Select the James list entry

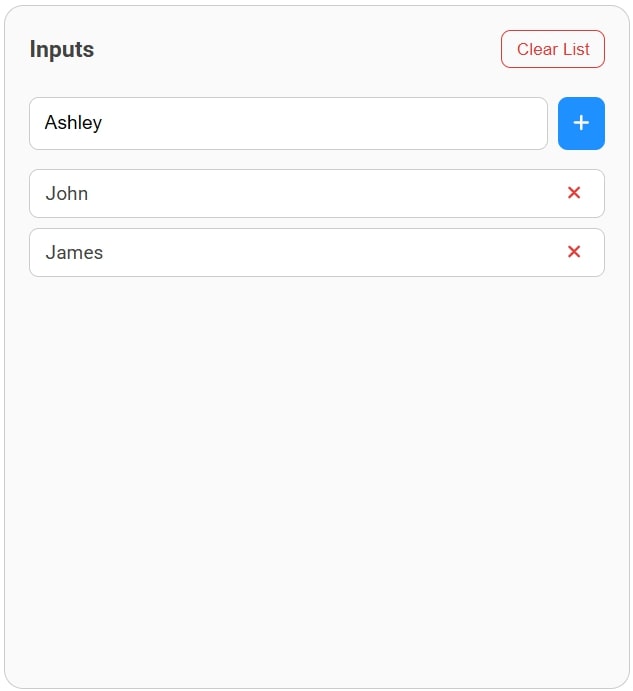pos(300,252)
